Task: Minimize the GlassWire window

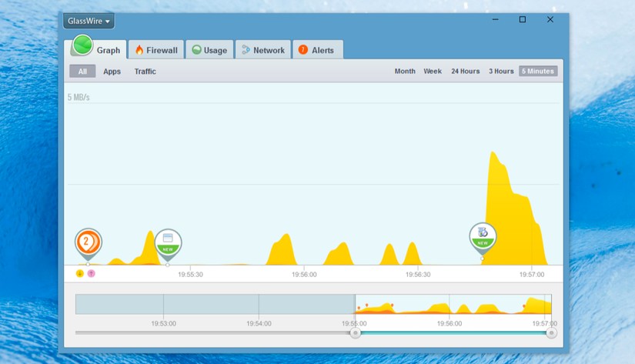Action: pos(495,19)
